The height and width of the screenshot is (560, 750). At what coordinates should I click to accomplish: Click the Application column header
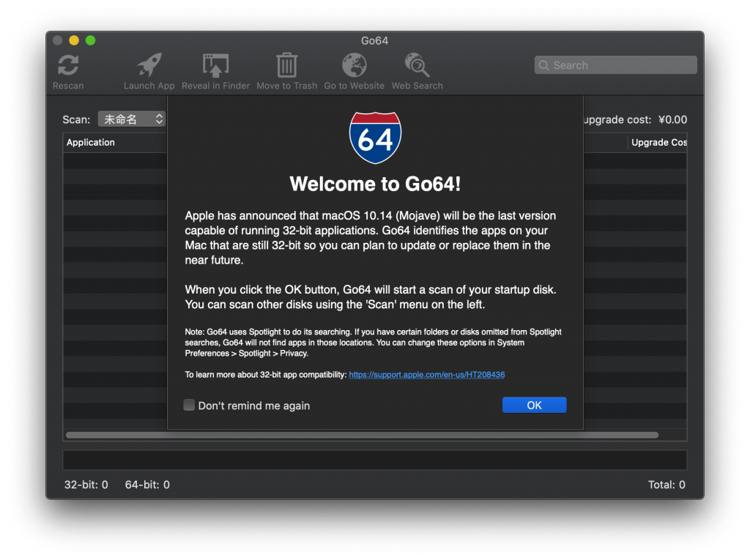(x=91, y=143)
